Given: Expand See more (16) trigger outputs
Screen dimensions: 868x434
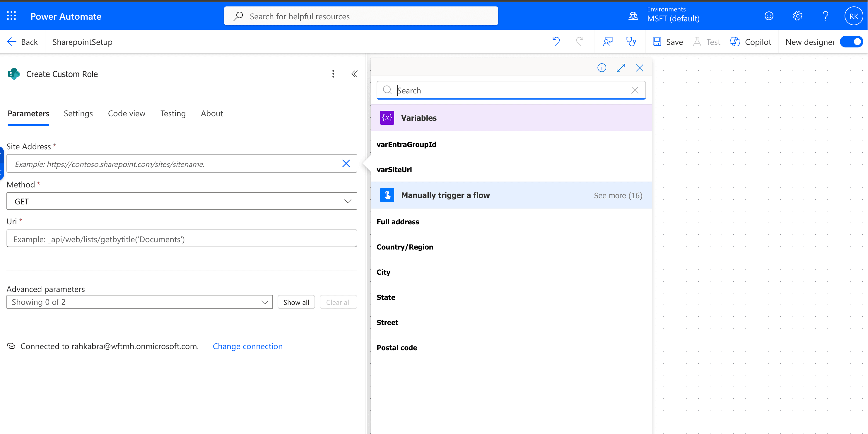Looking at the screenshot, I should coord(618,195).
